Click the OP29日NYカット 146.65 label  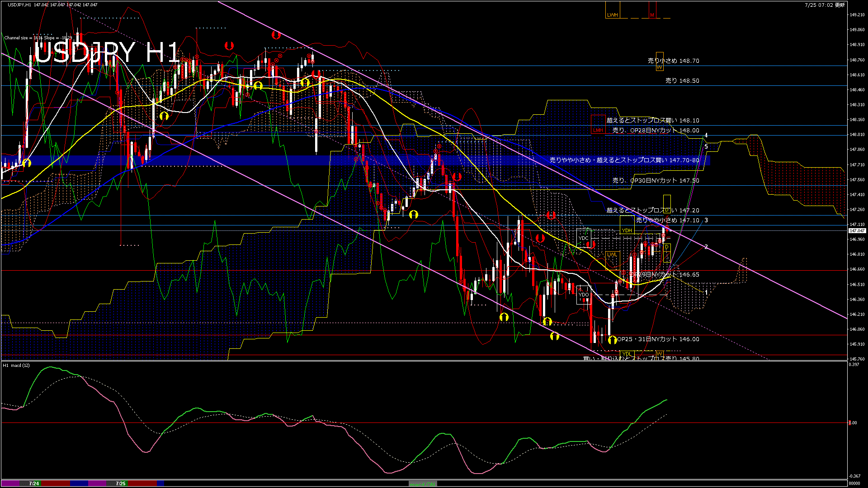coord(665,274)
